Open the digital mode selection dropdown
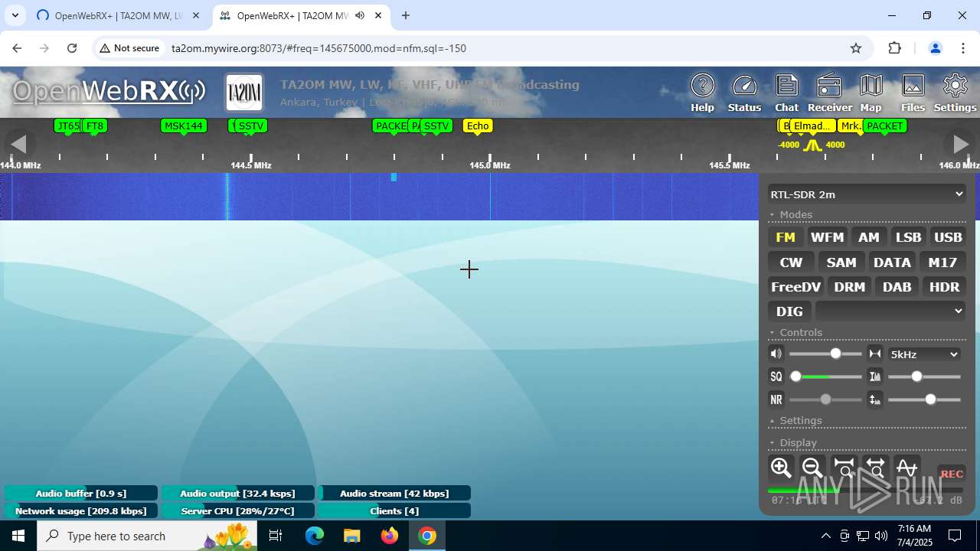980x551 pixels. pyautogui.click(x=890, y=311)
